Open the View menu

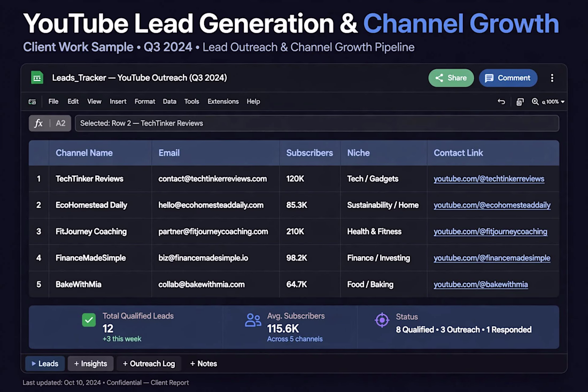click(94, 102)
